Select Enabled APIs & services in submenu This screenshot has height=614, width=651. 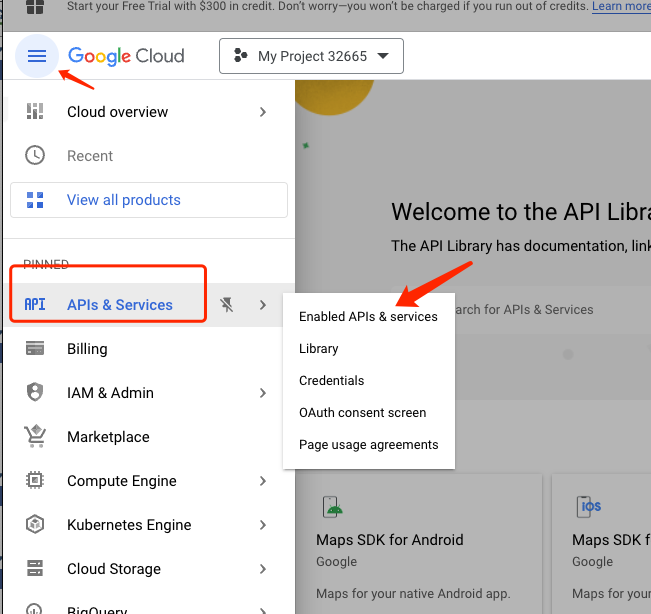click(368, 317)
